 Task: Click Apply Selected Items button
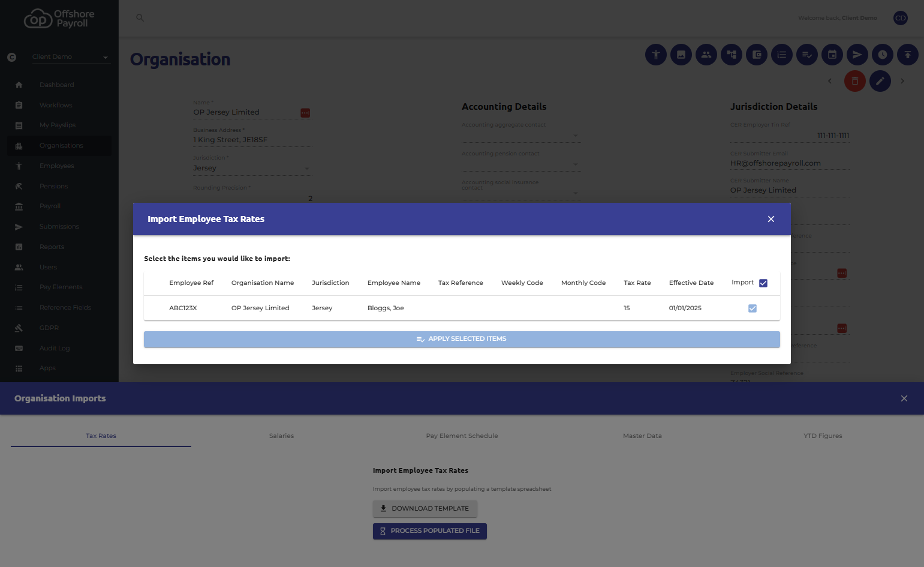pos(462,339)
